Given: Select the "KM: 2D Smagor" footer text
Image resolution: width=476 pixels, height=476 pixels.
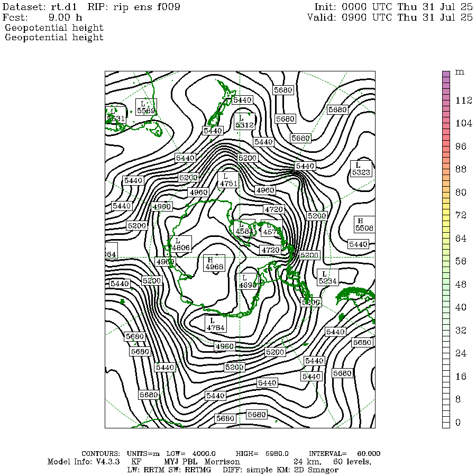Looking at the screenshot, I should pos(309,470).
